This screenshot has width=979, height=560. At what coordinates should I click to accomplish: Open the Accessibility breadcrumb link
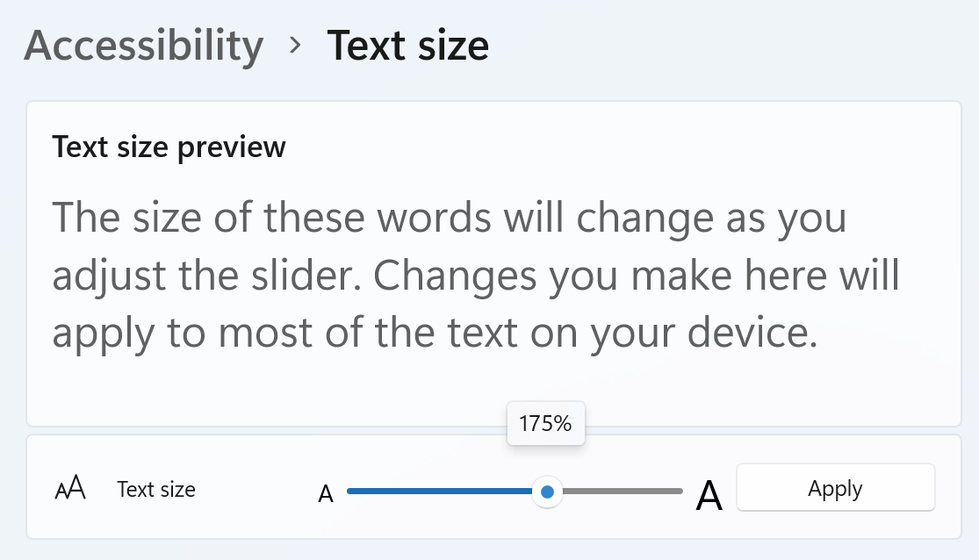pyautogui.click(x=143, y=45)
